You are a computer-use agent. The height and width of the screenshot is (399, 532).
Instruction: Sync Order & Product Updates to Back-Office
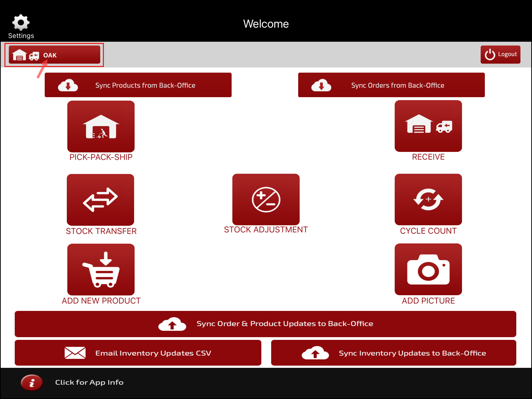pyautogui.click(x=265, y=324)
